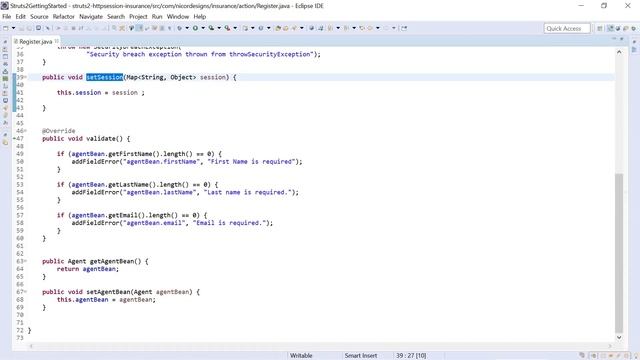Image resolution: width=640 pixels, height=360 pixels.
Task: Open the dropdown arrow beside the Run icon
Action: 203,28
